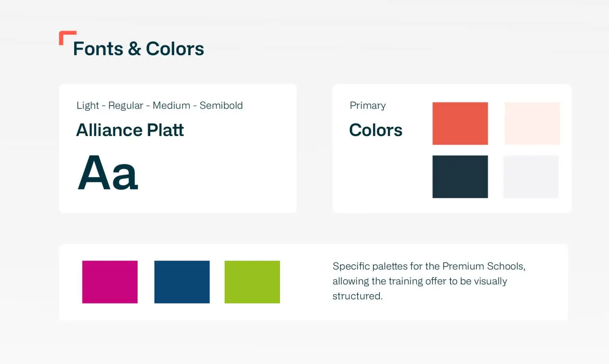Viewport: 609px width, 364px height.
Task: Click the Primary label text
Action: click(368, 105)
